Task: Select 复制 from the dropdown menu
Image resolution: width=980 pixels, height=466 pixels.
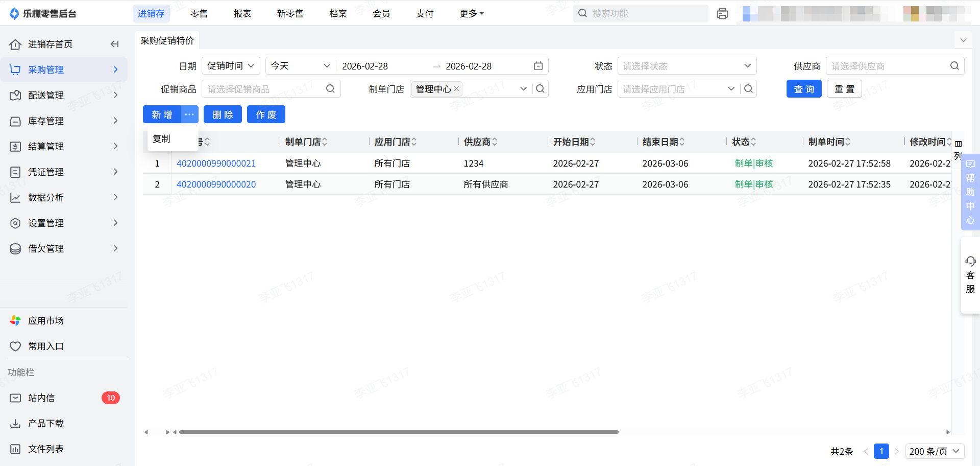Action: [x=162, y=139]
